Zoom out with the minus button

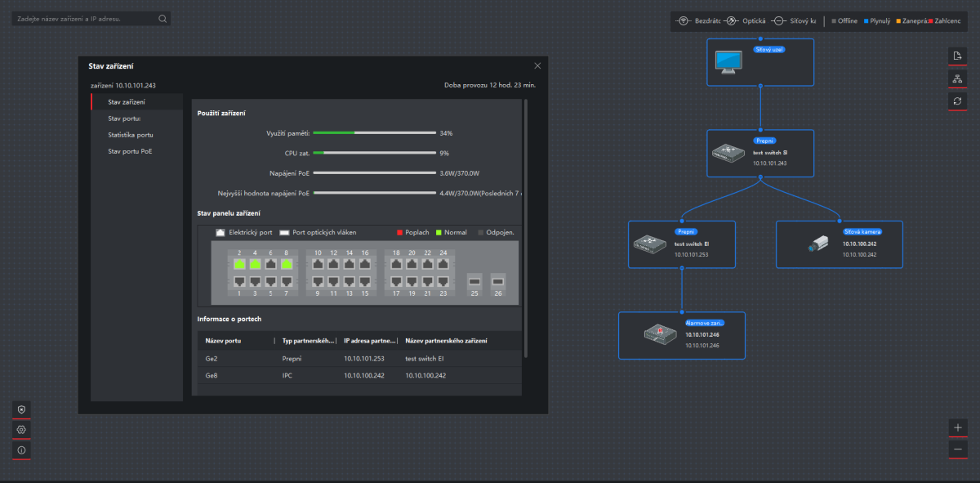(x=957, y=449)
